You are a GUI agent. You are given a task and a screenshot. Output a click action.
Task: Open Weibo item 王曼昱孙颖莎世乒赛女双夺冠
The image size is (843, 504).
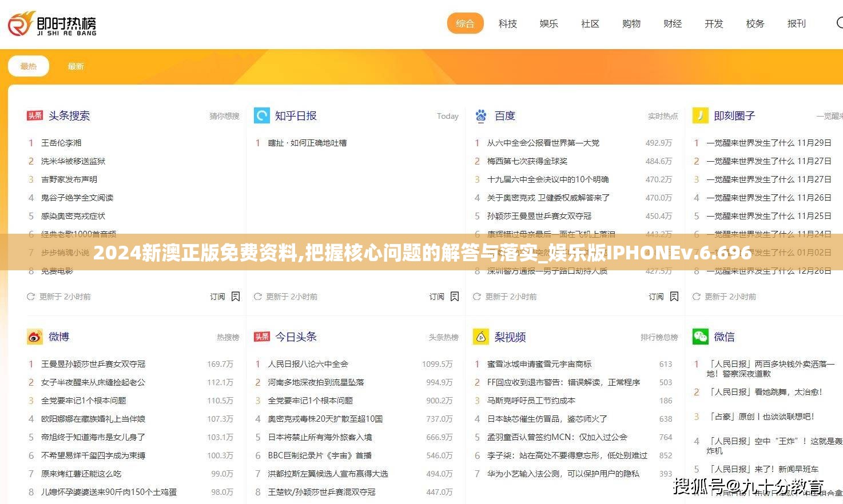pos(93,364)
